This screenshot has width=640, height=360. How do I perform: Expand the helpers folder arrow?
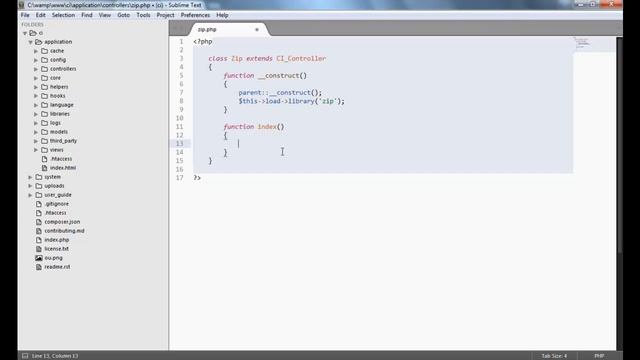[x=36, y=87]
